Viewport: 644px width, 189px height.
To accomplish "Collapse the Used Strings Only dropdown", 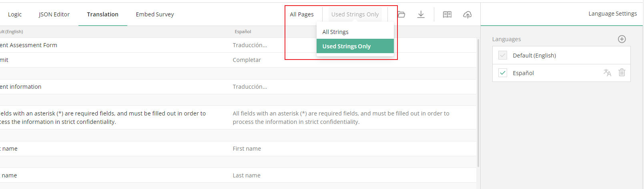I will 355,14.
